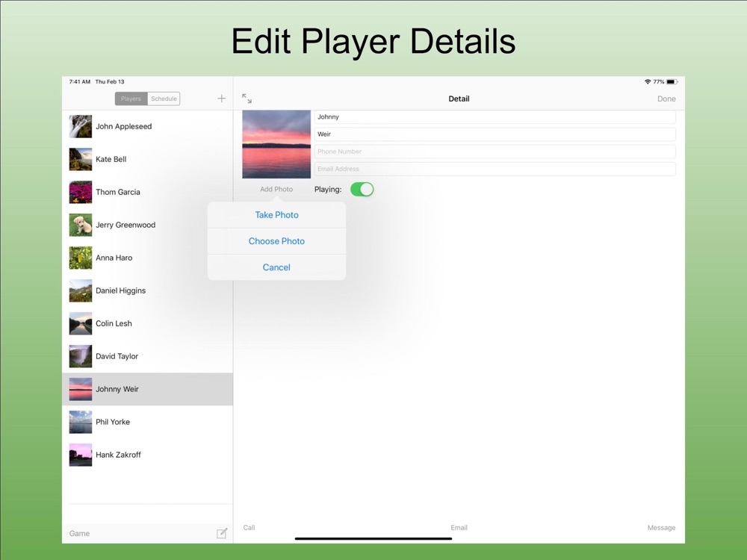
Task: Tap Done in the Detail header
Action: [x=666, y=99]
